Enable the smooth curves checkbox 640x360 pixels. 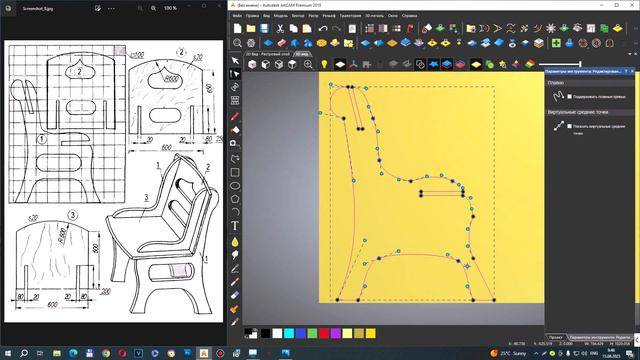569,97
